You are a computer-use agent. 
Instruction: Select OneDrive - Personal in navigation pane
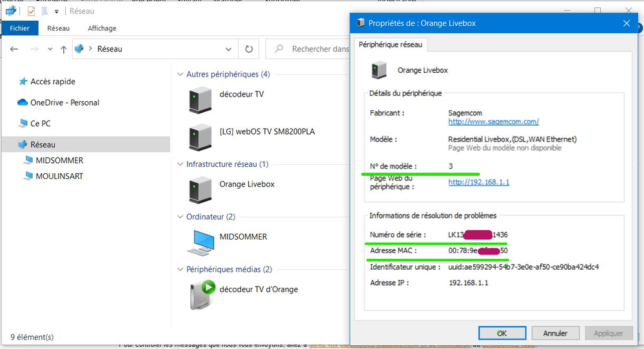click(64, 102)
